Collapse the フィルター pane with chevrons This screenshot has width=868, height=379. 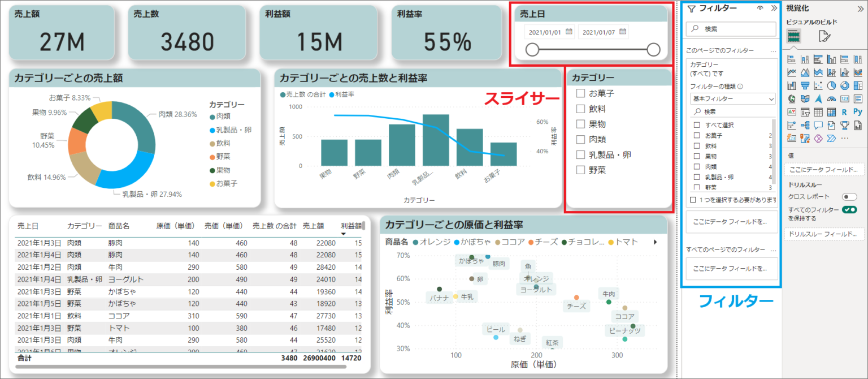(774, 8)
